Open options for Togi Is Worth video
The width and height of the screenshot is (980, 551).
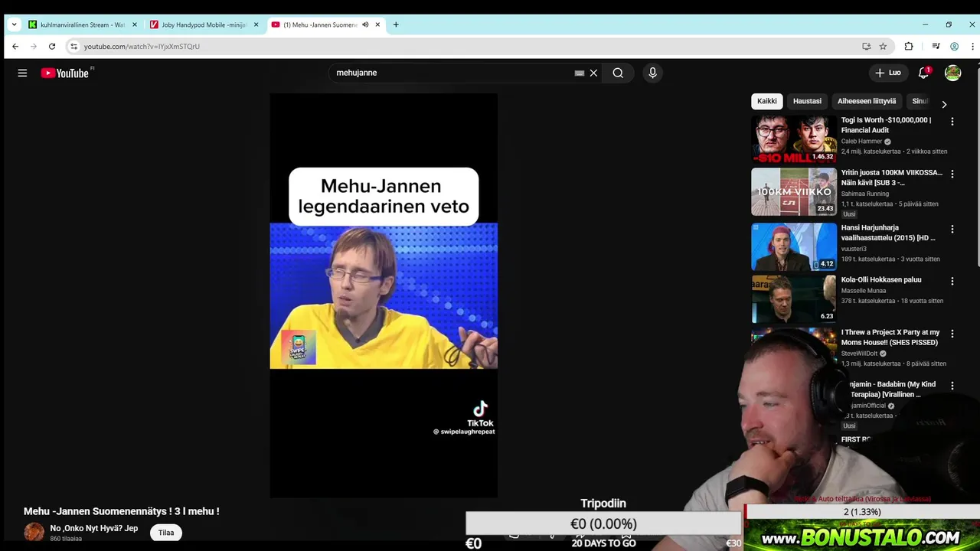coord(952,122)
